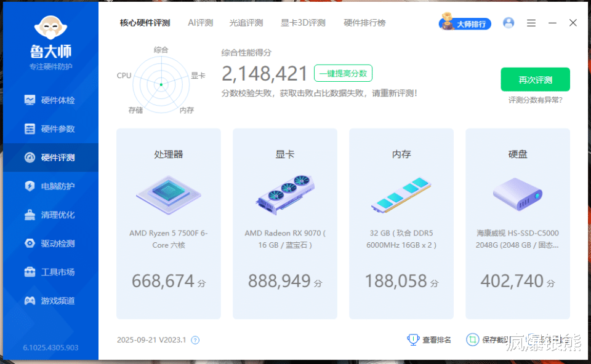Click the 显卡 graphics card icon

coord(285,195)
